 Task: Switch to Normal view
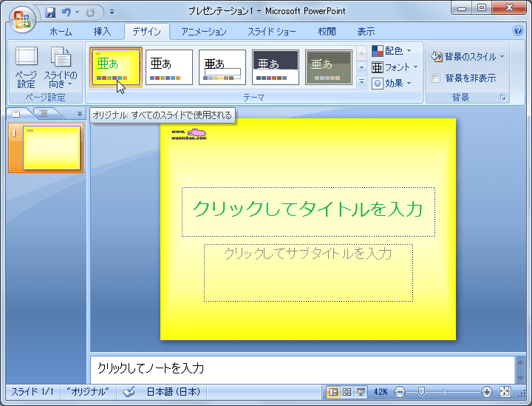click(333, 393)
